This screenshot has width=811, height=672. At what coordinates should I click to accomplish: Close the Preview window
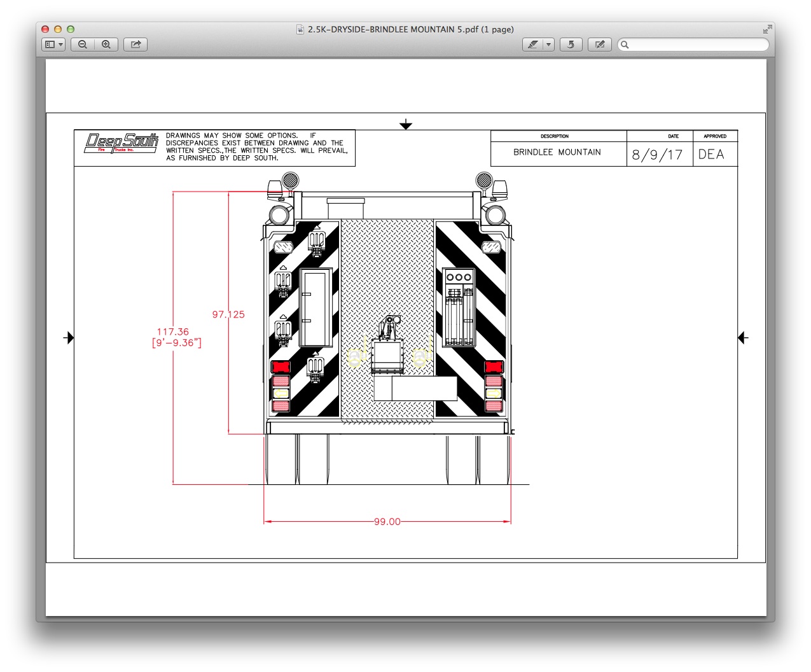[x=45, y=29]
